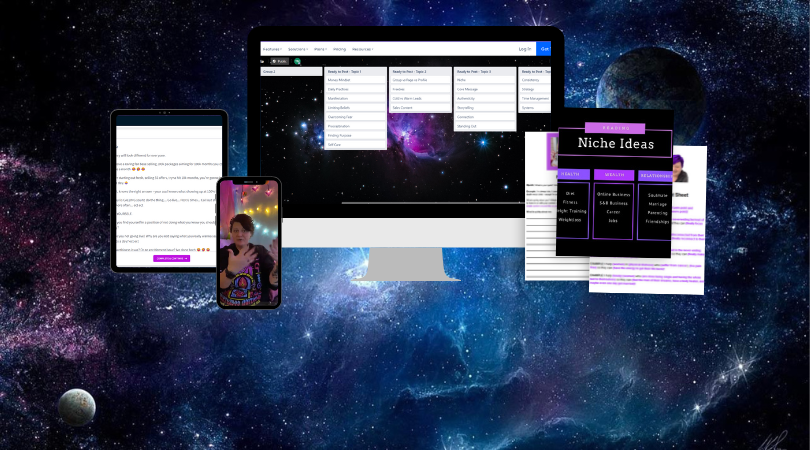Image resolution: width=810 pixels, height=450 pixels.
Task: Click the Public visibility button
Action: [x=281, y=61]
